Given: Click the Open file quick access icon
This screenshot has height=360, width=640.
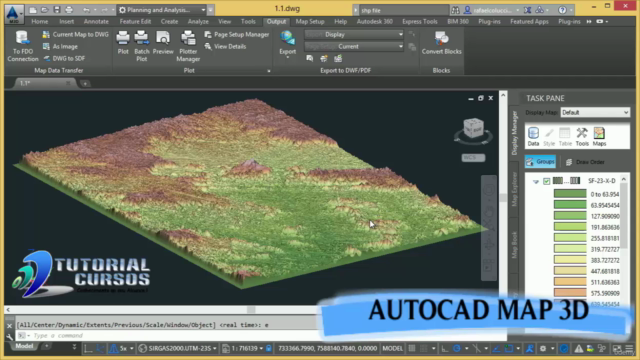Looking at the screenshot, I should tap(45, 10).
